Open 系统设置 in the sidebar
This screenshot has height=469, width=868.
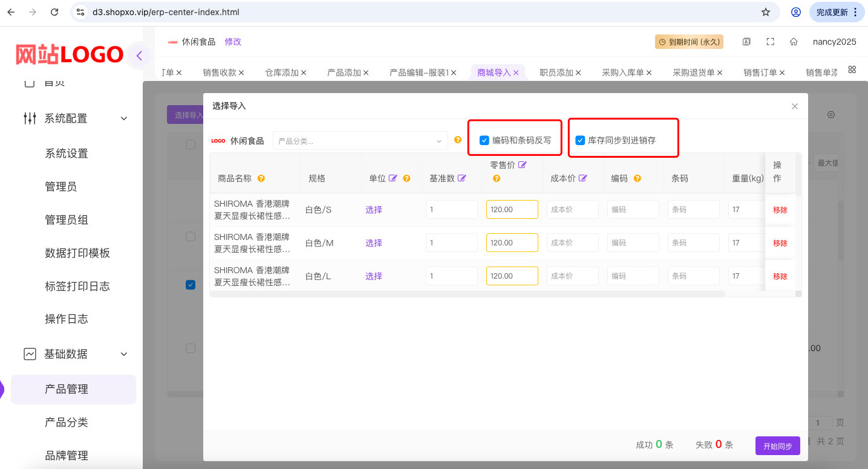[67, 154]
